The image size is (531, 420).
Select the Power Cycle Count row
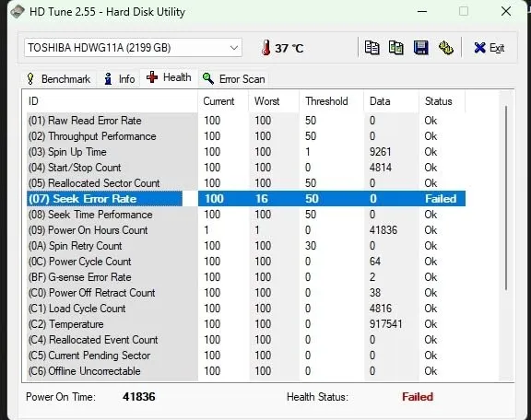[x=246, y=262]
